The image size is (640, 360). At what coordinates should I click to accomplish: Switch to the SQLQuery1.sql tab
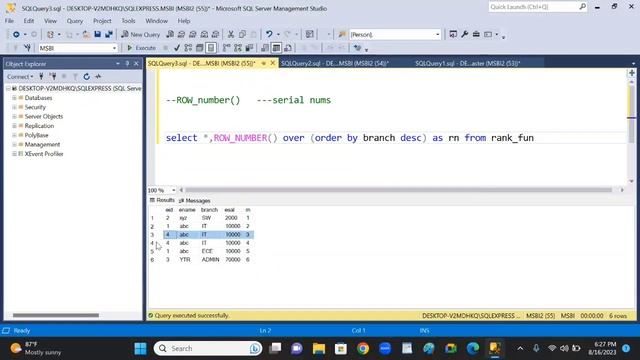click(468, 63)
